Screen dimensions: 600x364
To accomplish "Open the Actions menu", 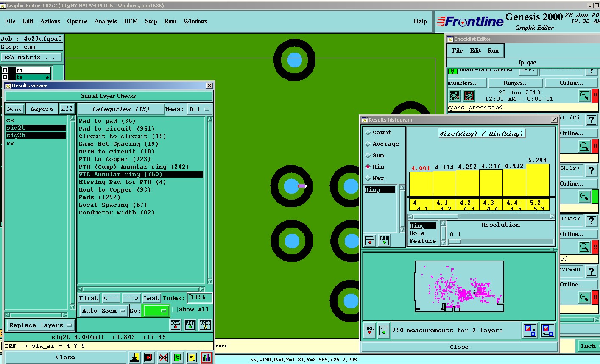I will (50, 21).
